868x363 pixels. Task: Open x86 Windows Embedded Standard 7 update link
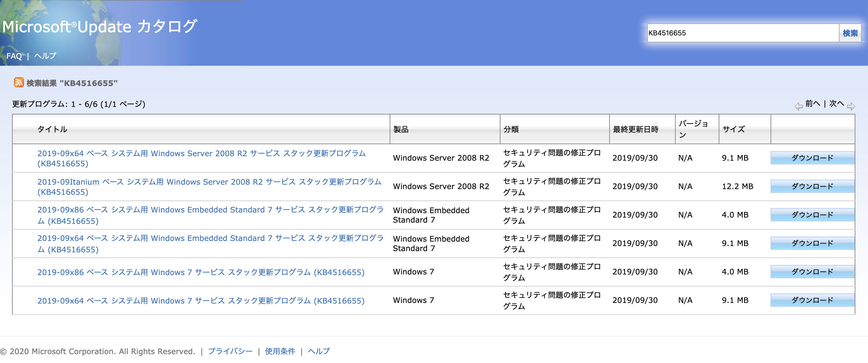coord(211,215)
